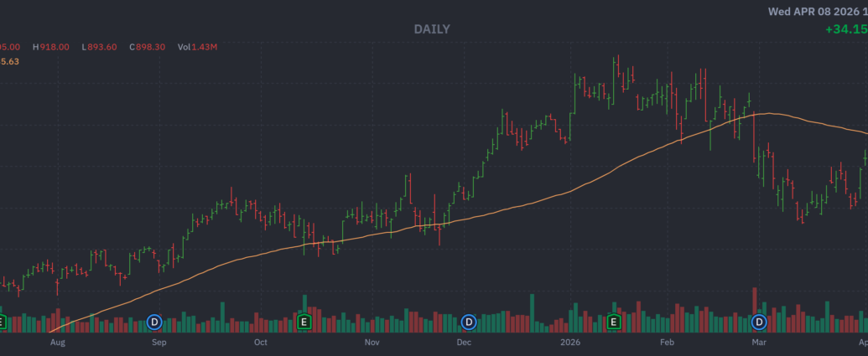Click the High value 918.00
Viewport: 868px width, 356px height.
tap(53, 48)
